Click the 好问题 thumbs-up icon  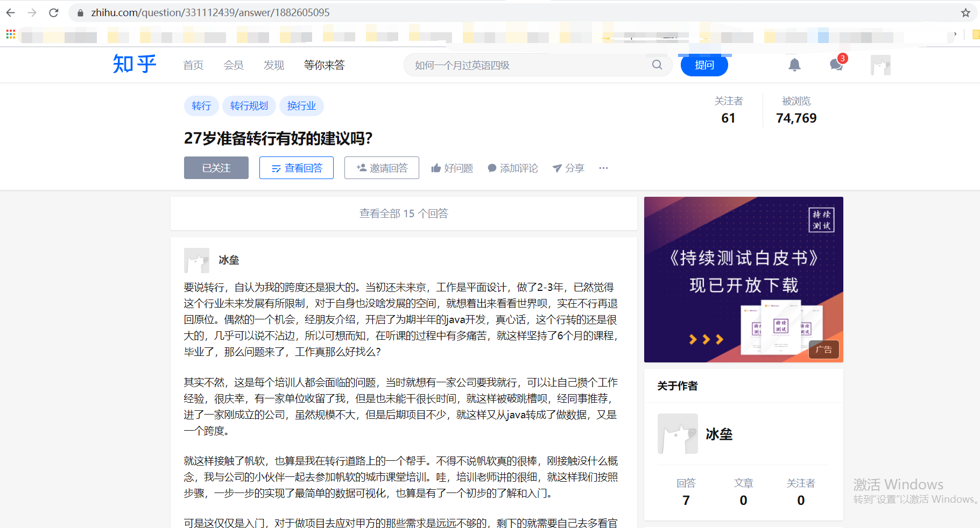[x=436, y=168]
